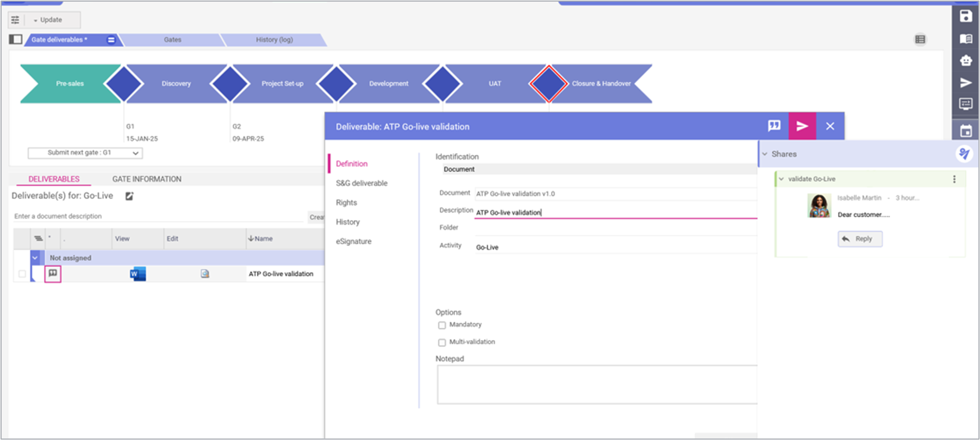Select the gate diamond before Discovery
The width and height of the screenshot is (980, 440).
124,84
